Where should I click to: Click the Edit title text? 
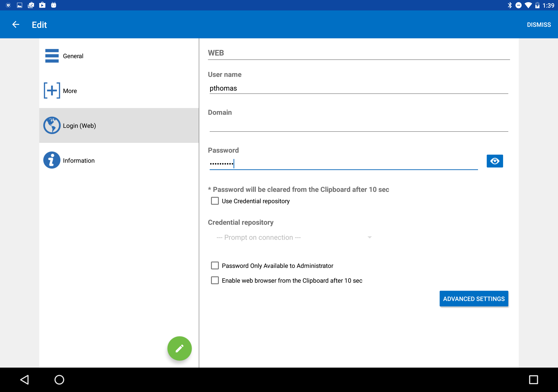(x=39, y=25)
